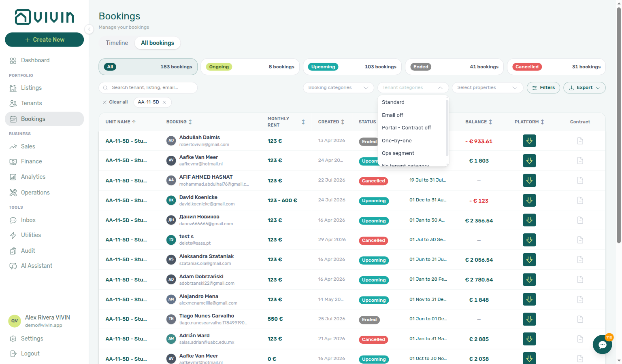Open the Audit tool
622x364 pixels.
[28, 251]
